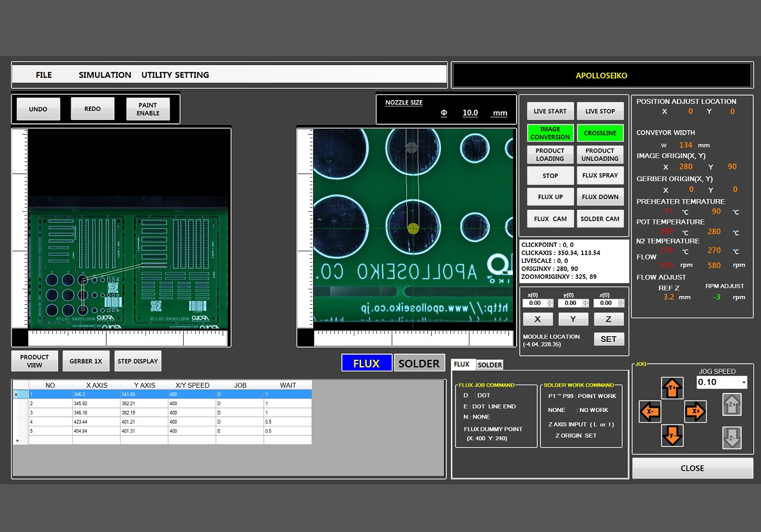Click yellow nozzle dot in live view
The width and height of the screenshot is (761, 532).
(x=413, y=228)
